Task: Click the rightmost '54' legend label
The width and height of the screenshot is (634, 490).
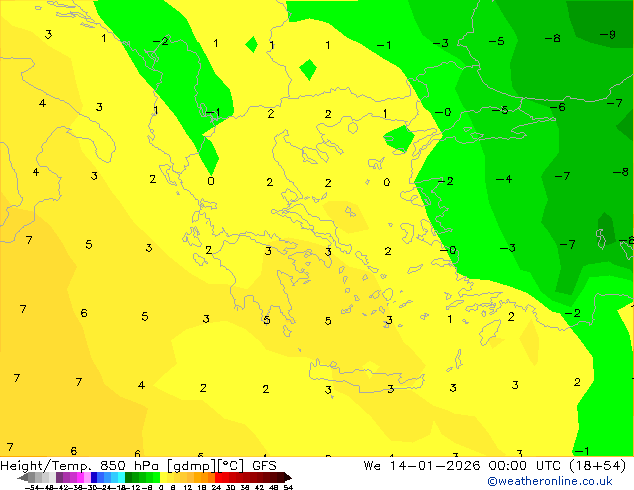Action: coord(288,487)
